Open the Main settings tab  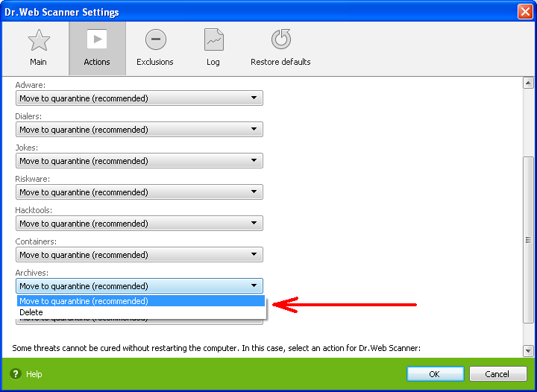tap(38, 48)
